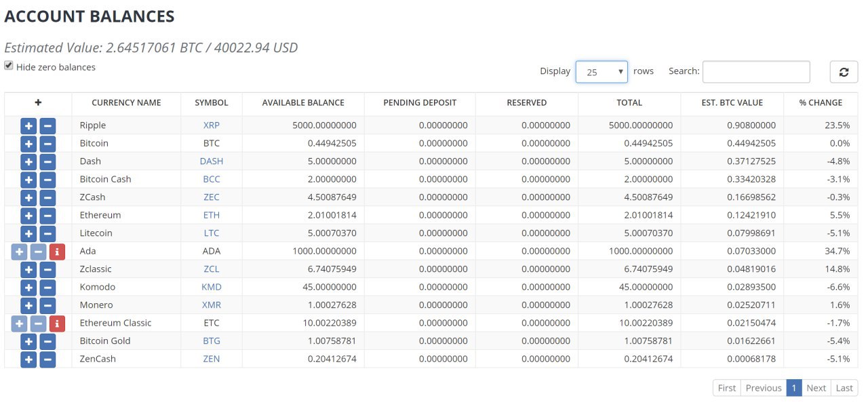The image size is (868, 411).
Task: Click the plus icon for Litecoin
Action: pyautogui.click(x=28, y=233)
